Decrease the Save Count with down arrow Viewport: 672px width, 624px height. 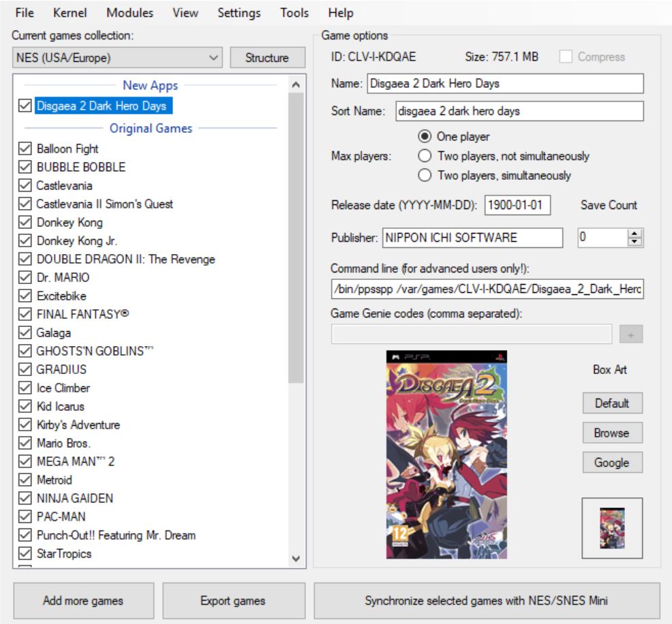pyautogui.click(x=635, y=242)
